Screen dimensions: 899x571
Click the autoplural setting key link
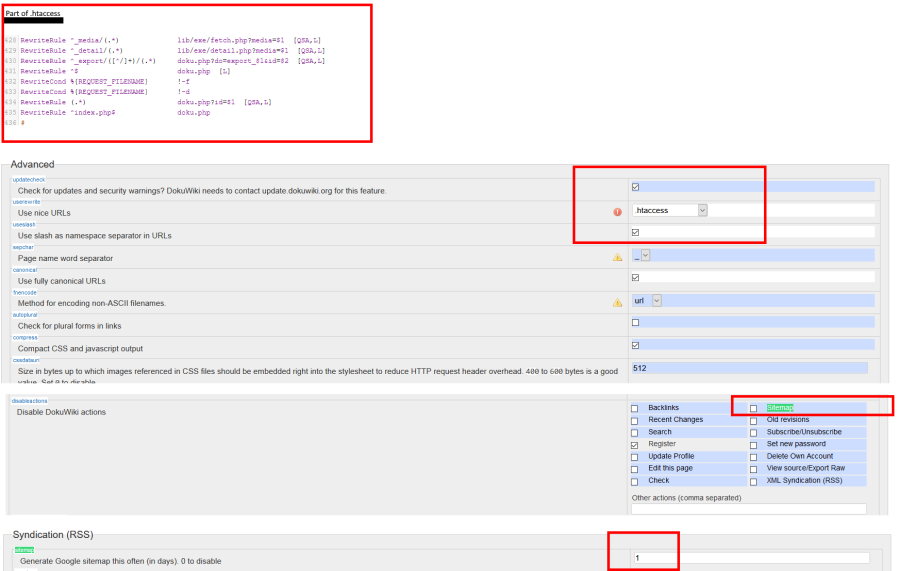[x=25, y=315]
